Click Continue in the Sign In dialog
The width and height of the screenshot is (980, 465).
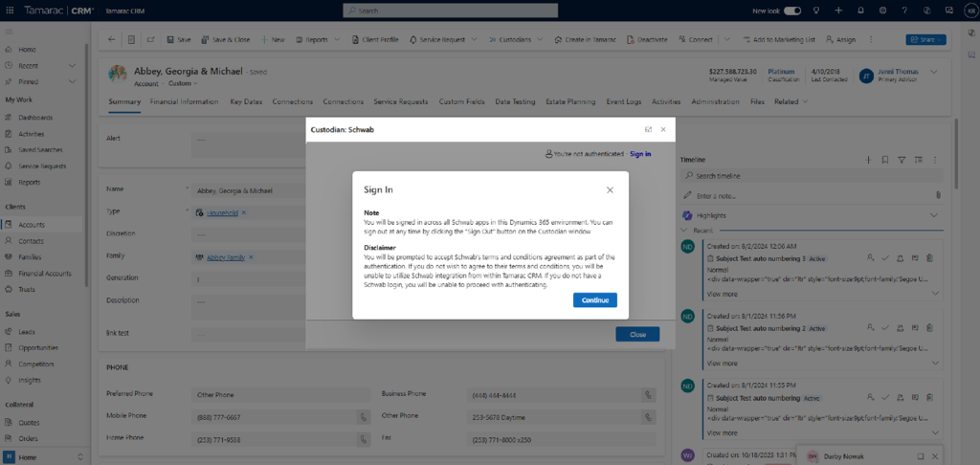tap(595, 300)
